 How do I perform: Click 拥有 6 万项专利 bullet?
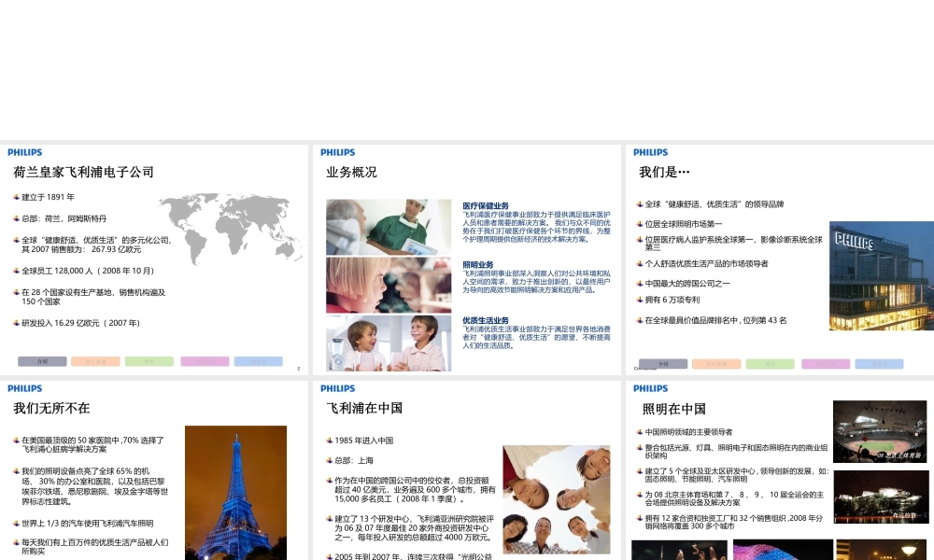[672, 300]
